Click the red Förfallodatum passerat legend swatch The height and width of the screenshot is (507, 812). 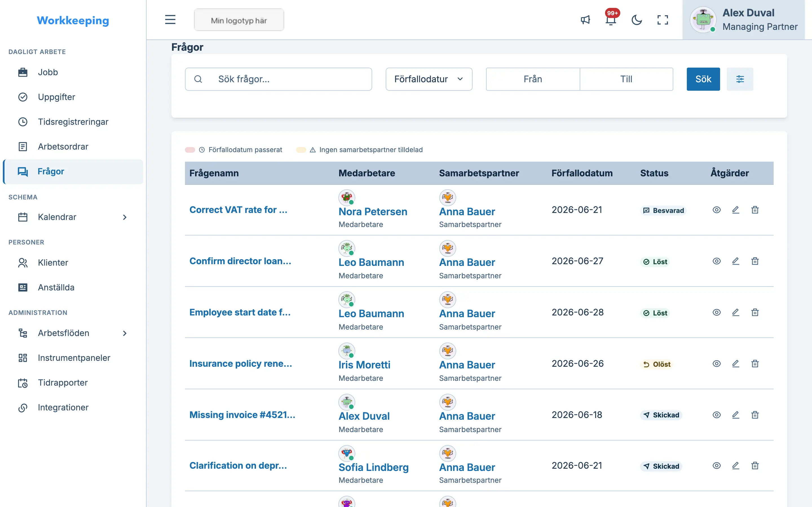(x=190, y=150)
